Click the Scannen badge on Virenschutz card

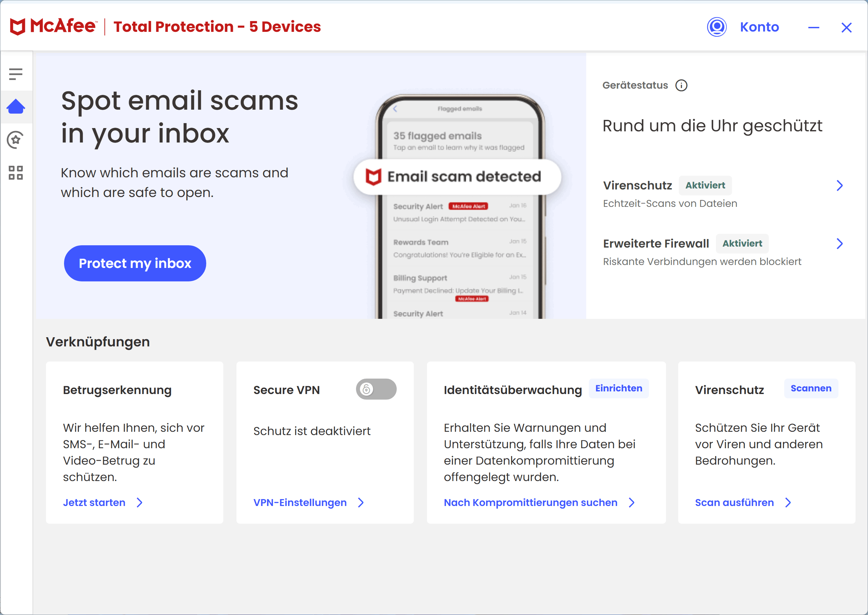click(811, 388)
